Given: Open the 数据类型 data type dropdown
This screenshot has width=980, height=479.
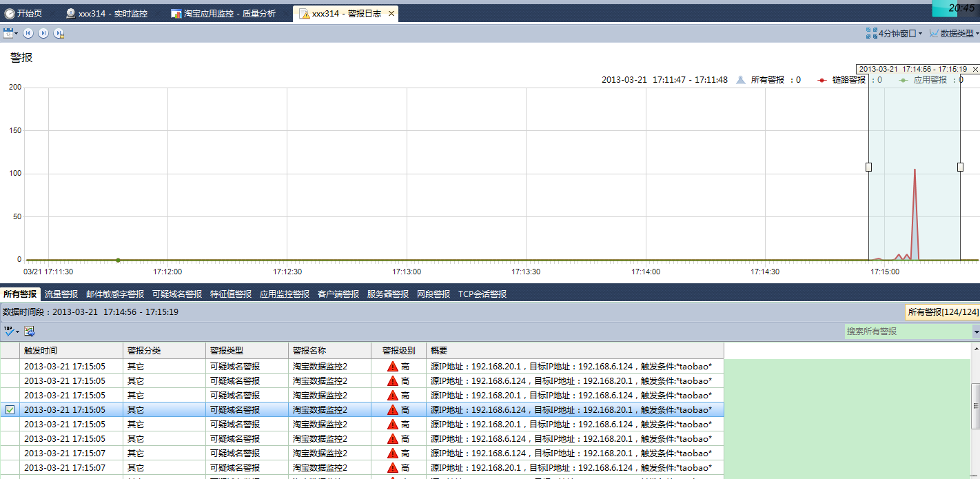Looking at the screenshot, I should tap(954, 33).
